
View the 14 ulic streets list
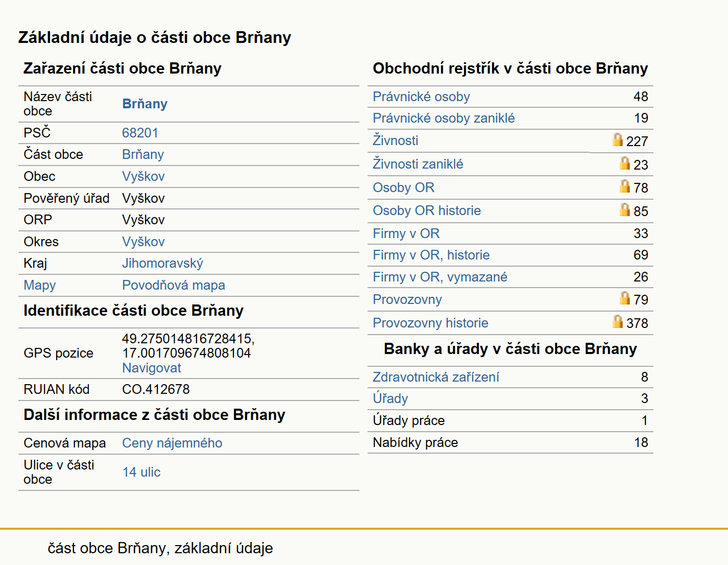pyautogui.click(x=141, y=472)
